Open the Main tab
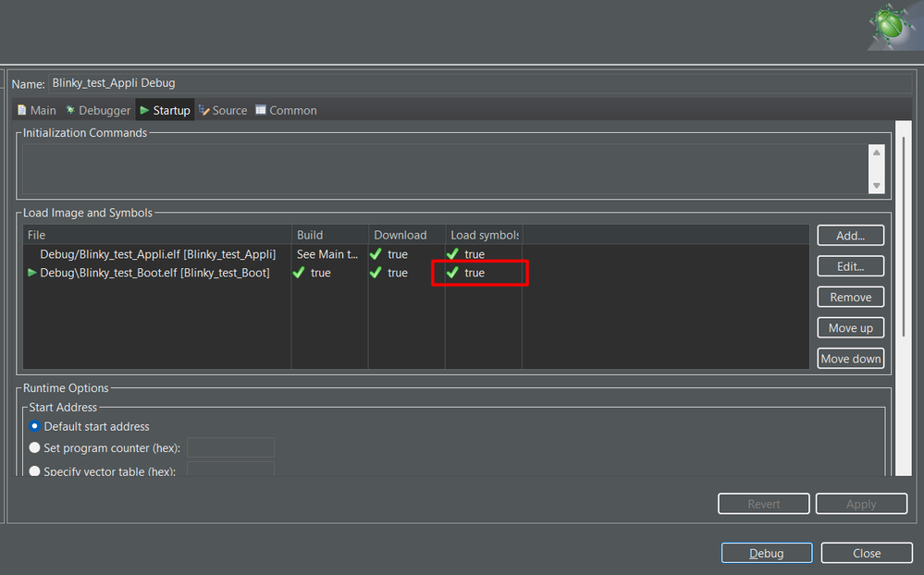Viewport: 924px width, 575px height. coord(37,110)
